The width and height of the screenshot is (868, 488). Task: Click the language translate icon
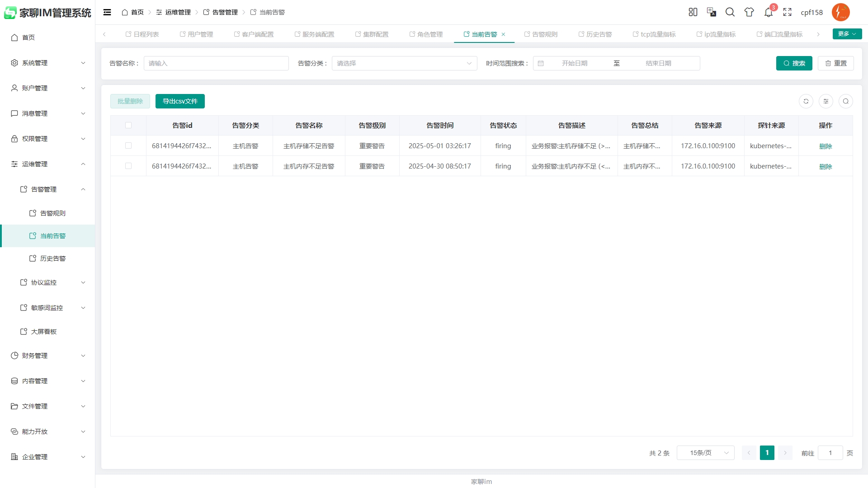(711, 12)
